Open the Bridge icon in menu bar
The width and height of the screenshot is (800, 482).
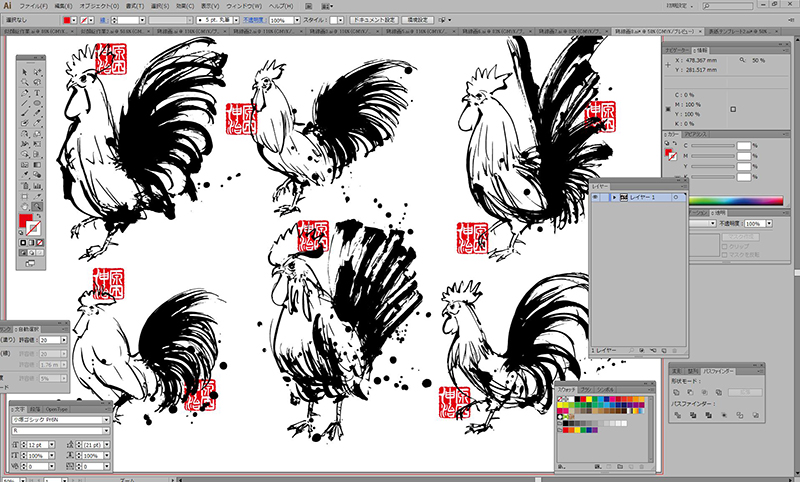coord(309,6)
